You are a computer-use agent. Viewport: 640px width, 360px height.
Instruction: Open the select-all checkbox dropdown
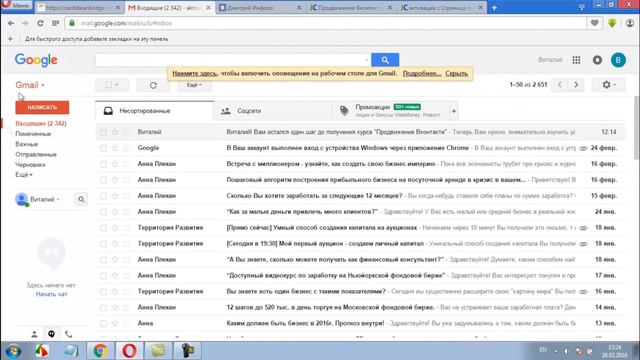[x=112, y=85]
